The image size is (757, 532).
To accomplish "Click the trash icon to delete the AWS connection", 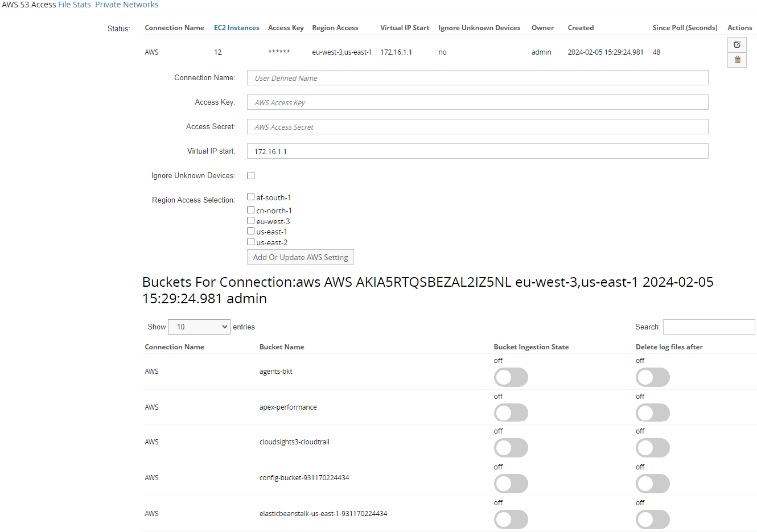I will [x=737, y=60].
